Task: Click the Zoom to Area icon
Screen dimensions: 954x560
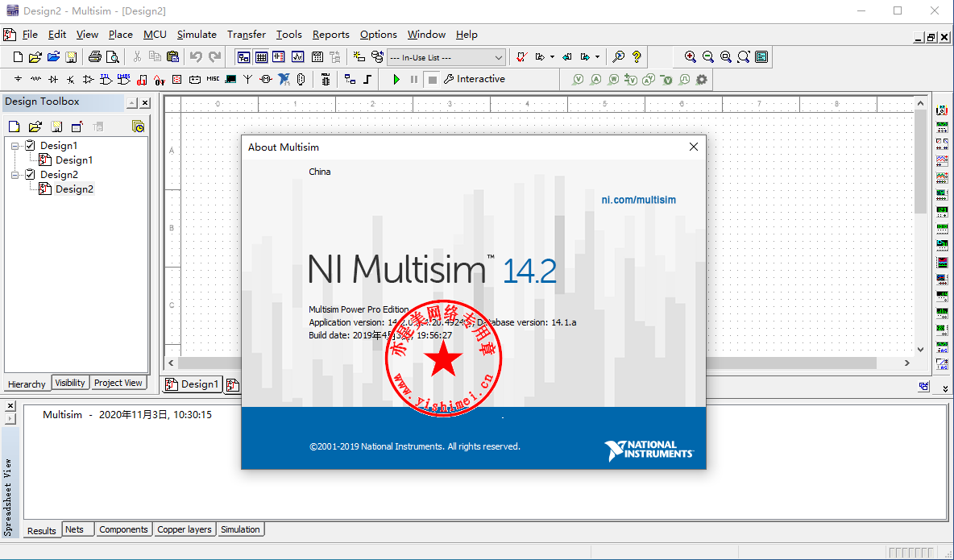Action: pos(725,57)
